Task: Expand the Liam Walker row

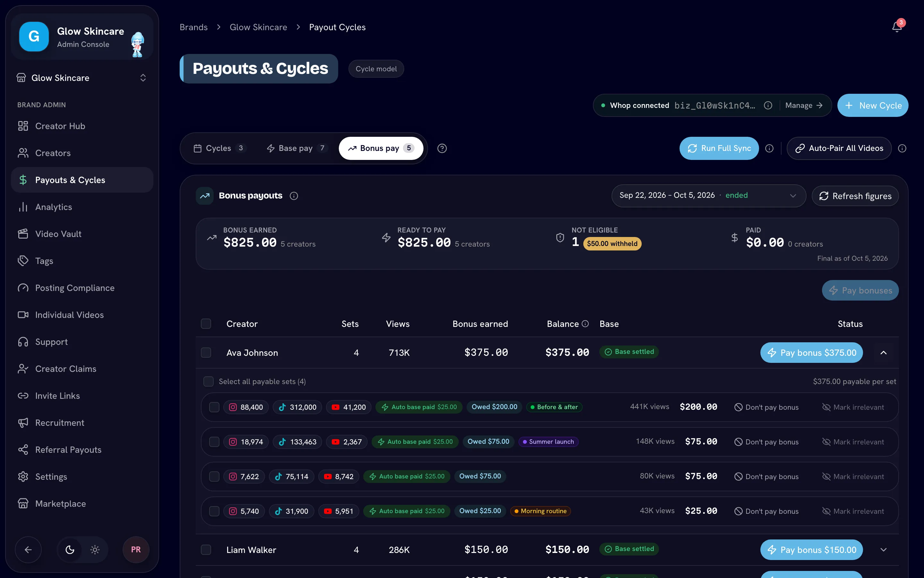Action: point(883,550)
